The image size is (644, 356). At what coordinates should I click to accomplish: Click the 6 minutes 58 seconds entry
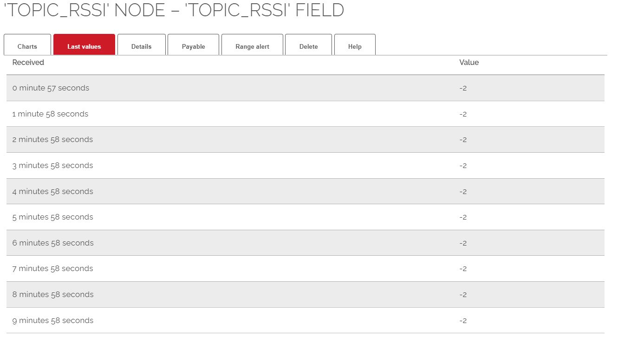52,243
